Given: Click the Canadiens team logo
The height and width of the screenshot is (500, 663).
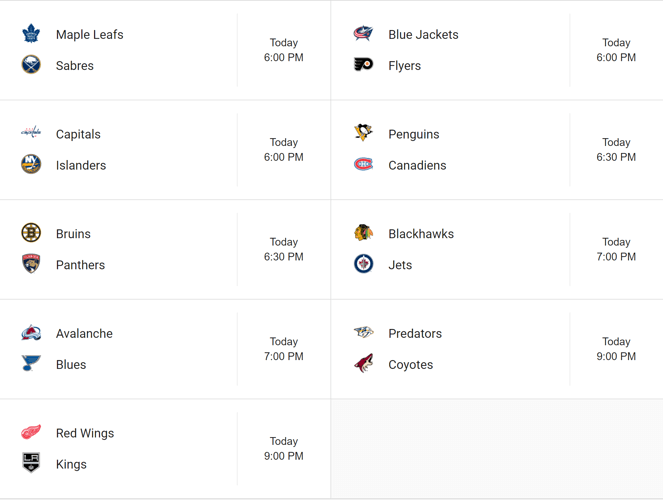Looking at the screenshot, I should click(363, 164).
